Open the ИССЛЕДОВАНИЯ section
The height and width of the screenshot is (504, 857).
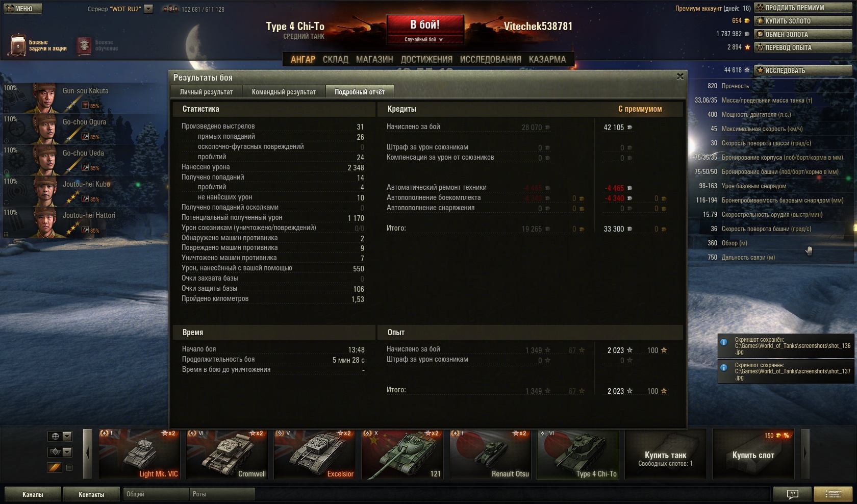pyautogui.click(x=490, y=60)
